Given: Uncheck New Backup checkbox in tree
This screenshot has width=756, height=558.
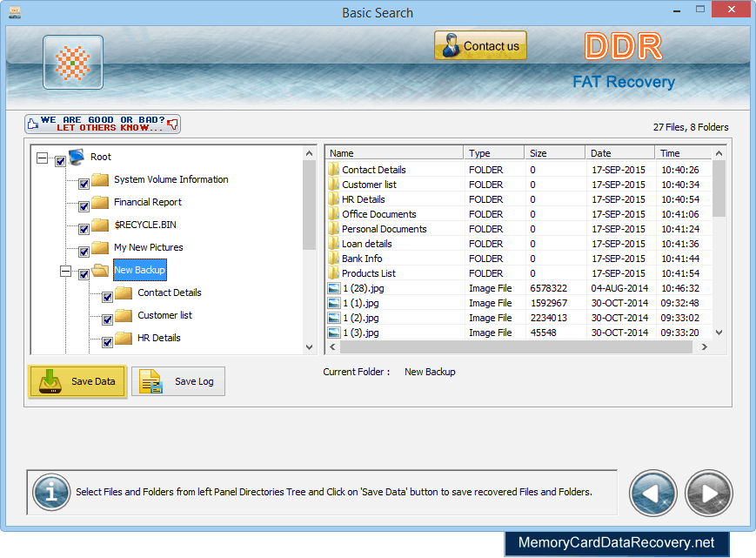Looking at the screenshot, I should click(84, 274).
